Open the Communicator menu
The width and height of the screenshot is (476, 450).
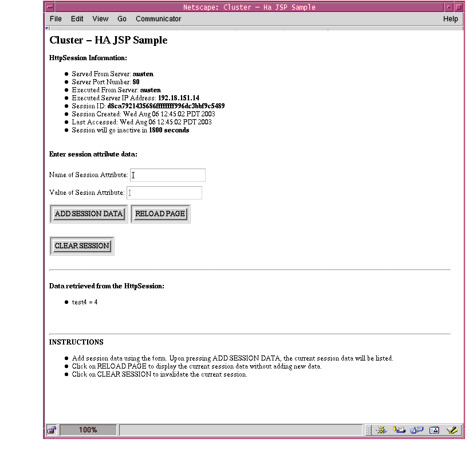click(x=158, y=18)
